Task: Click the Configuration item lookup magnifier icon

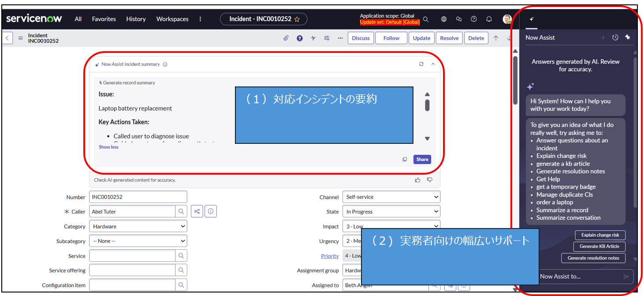Action: click(181, 285)
